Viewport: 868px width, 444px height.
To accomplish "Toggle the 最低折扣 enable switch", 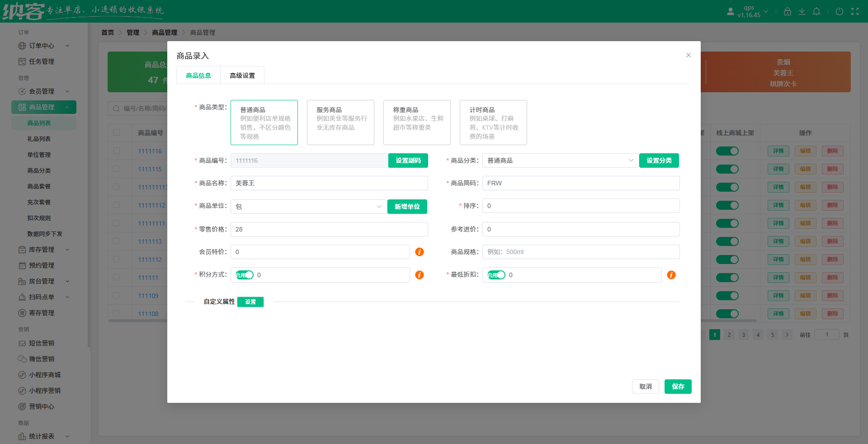I will click(x=496, y=275).
